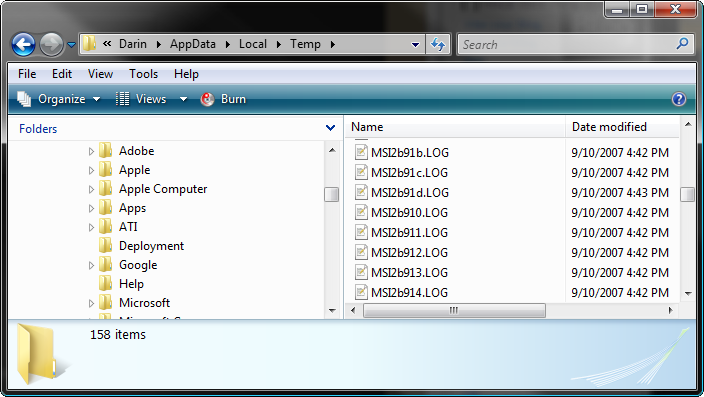Click the file list vertical scroll thumb
Screen dimensions: 704x397
click(687, 194)
